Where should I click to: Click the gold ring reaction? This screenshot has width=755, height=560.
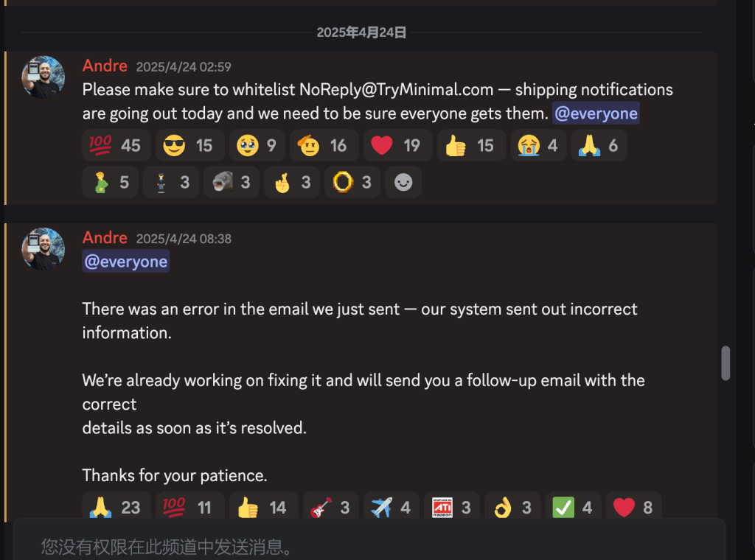tap(352, 182)
